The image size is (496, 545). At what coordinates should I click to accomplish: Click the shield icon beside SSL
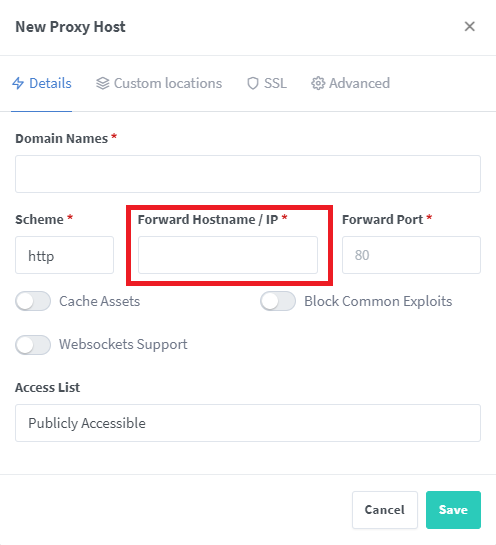coord(253,83)
